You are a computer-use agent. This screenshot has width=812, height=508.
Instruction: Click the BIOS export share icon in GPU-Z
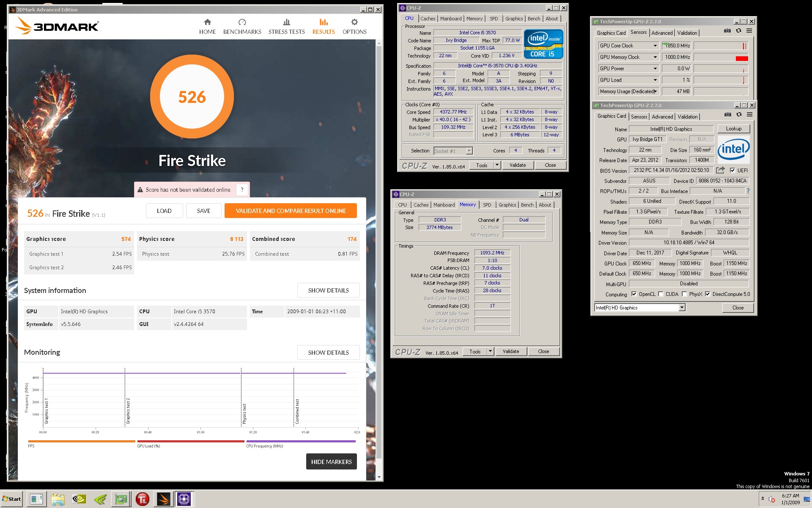720,170
